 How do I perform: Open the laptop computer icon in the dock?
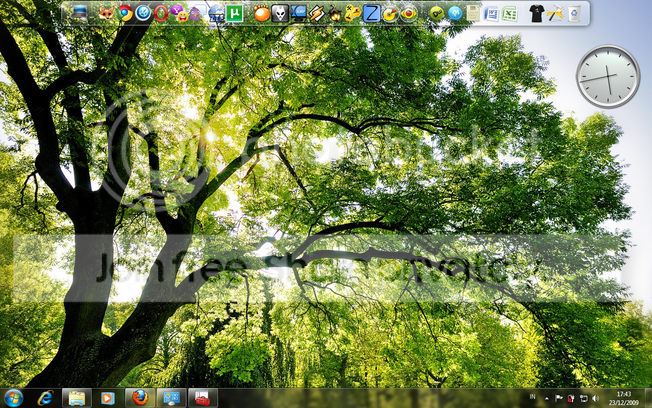pos(79,13)
